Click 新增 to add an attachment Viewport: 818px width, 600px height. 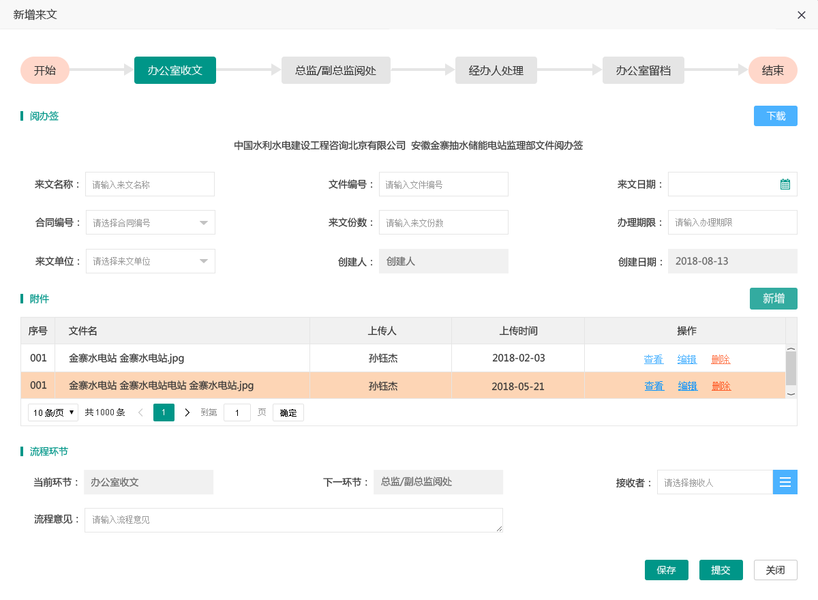point(773,298)
